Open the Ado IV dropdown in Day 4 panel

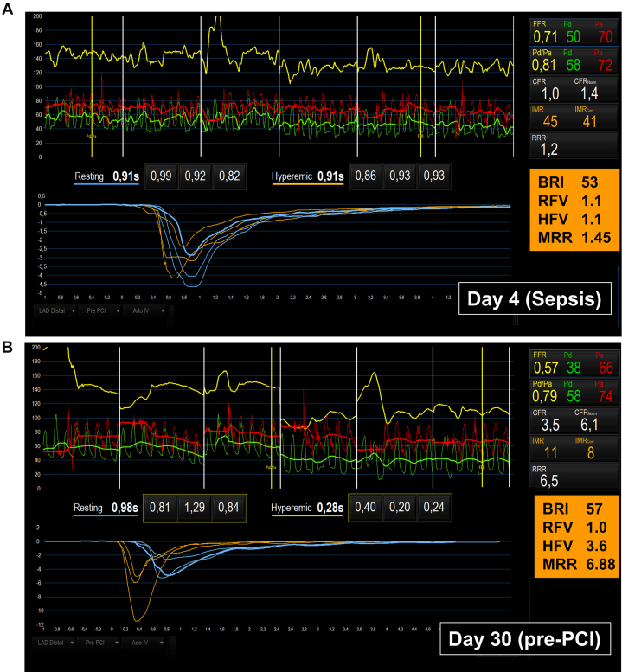click(x=144, y=310)
